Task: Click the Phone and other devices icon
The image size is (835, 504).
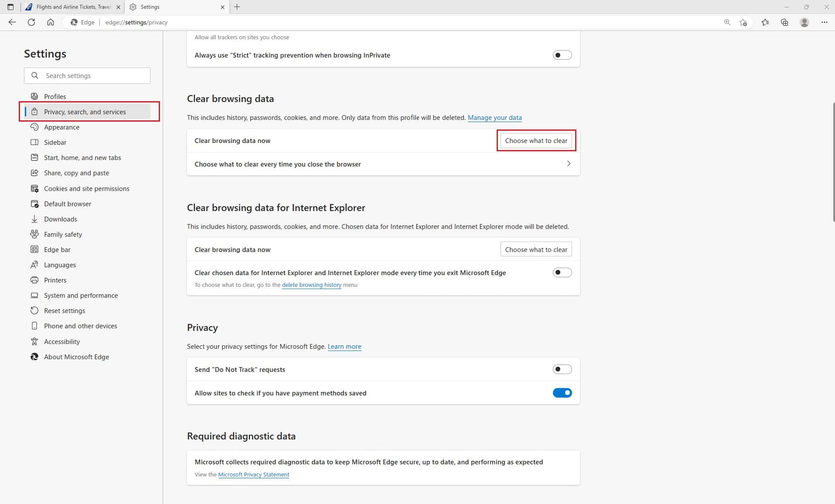Action: pyautogui.click(x=34, y=326)
